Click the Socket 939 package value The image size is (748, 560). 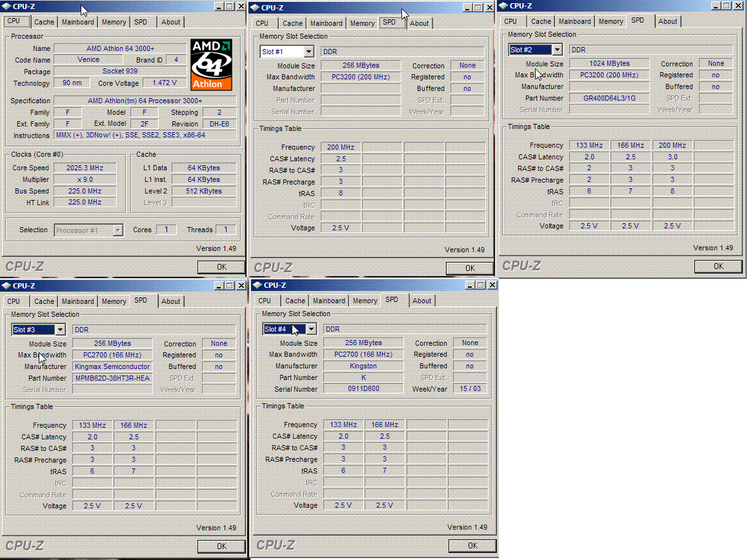pyautogui.click(x=120, y=71)
